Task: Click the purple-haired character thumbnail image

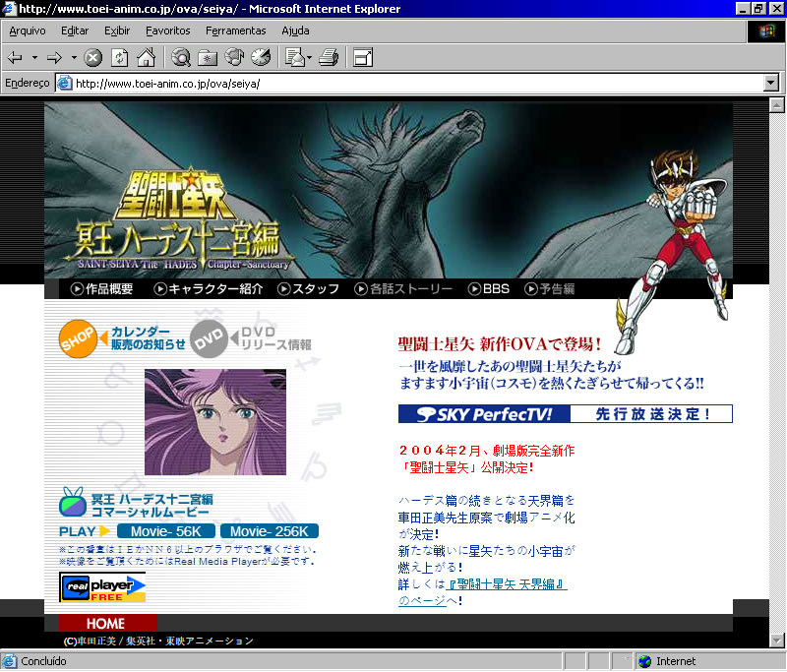Action: coord(215,422)
